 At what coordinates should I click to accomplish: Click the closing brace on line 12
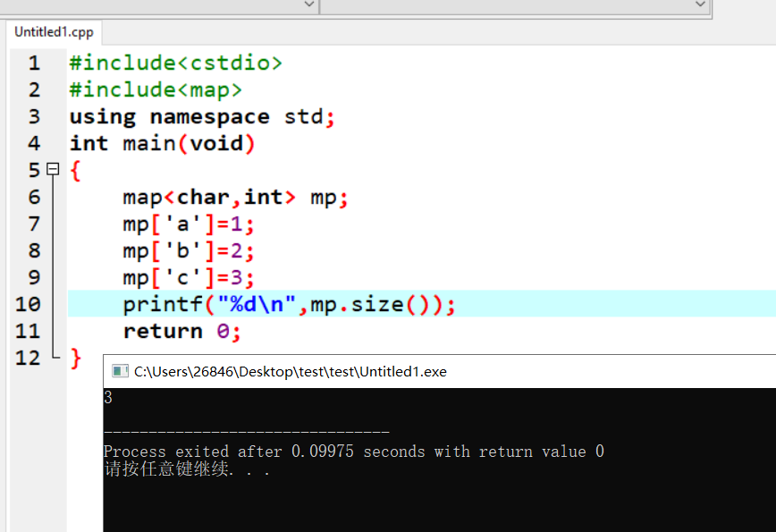75,358
